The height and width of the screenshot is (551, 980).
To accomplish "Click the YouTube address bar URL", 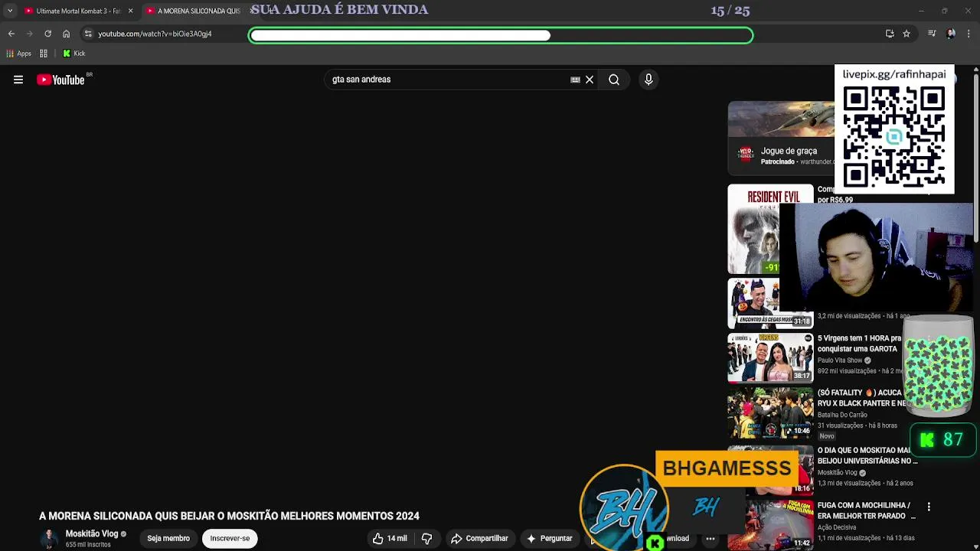I will tap(155, 34).
